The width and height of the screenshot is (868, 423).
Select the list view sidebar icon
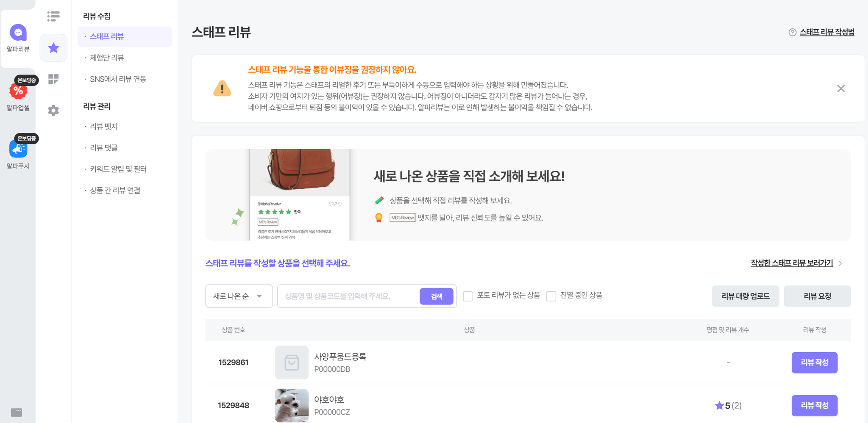[x=53, y=16]
